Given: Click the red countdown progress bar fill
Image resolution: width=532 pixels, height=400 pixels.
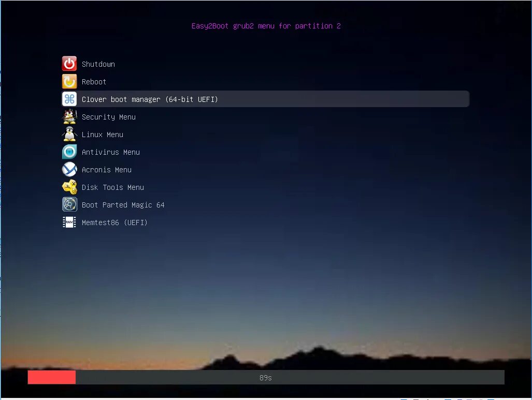Looking at the screenshot, I should click(x=52, y=377).
